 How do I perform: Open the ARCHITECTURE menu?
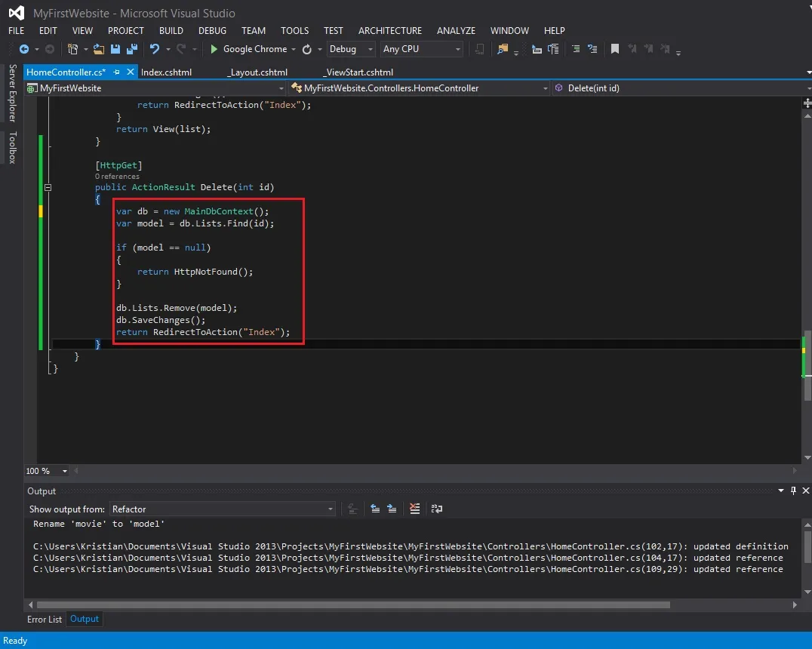tap(390, 30)
